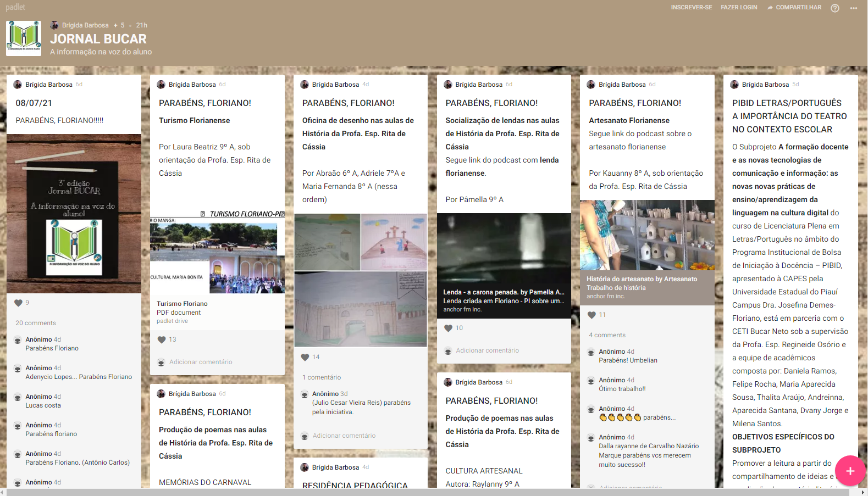Viewport: 868px width, 496px height.
Task: Open the Lenda a carona penada podcast
Action: click(x=504, y=266)
